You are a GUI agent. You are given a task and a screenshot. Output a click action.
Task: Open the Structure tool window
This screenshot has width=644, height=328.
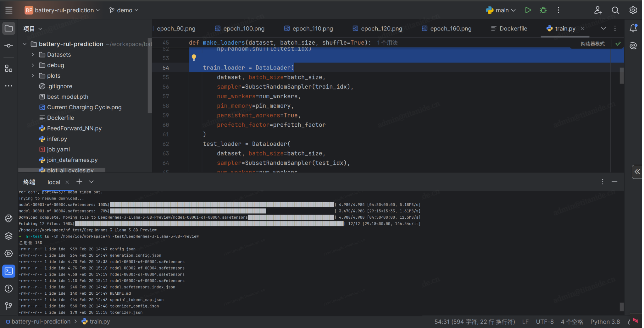[8, 68]
